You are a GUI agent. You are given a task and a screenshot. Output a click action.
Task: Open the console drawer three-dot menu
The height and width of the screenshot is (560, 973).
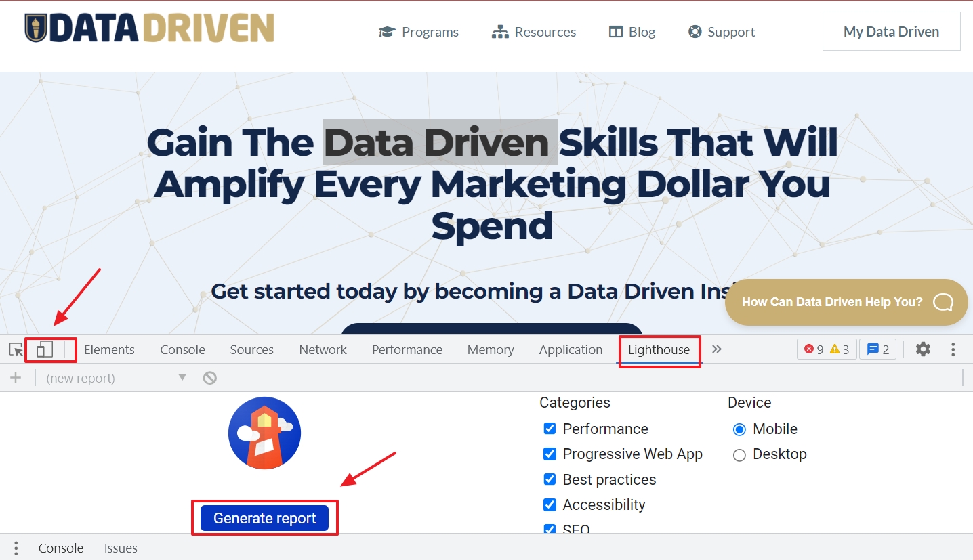click(16, 548)
